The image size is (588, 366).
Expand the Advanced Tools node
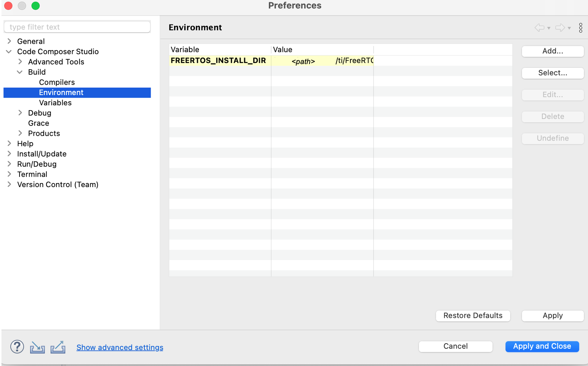pyautogui.click(x=20, y=62)
